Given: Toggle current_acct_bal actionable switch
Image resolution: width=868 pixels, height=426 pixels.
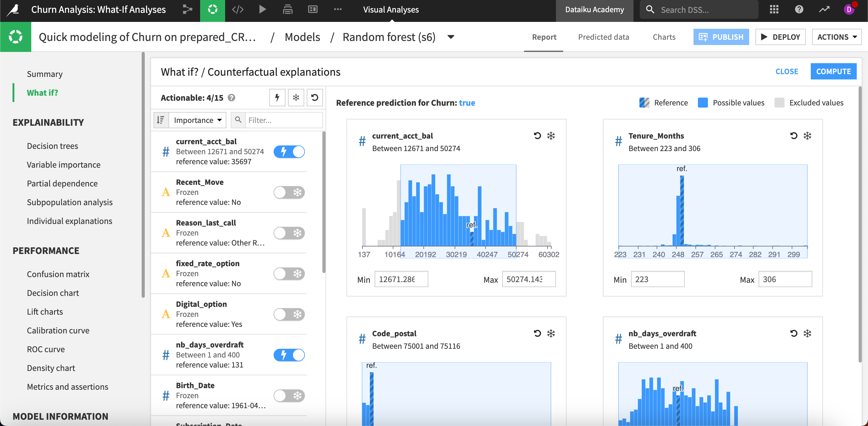Looking at the screenshot, I should click(289, 152).
